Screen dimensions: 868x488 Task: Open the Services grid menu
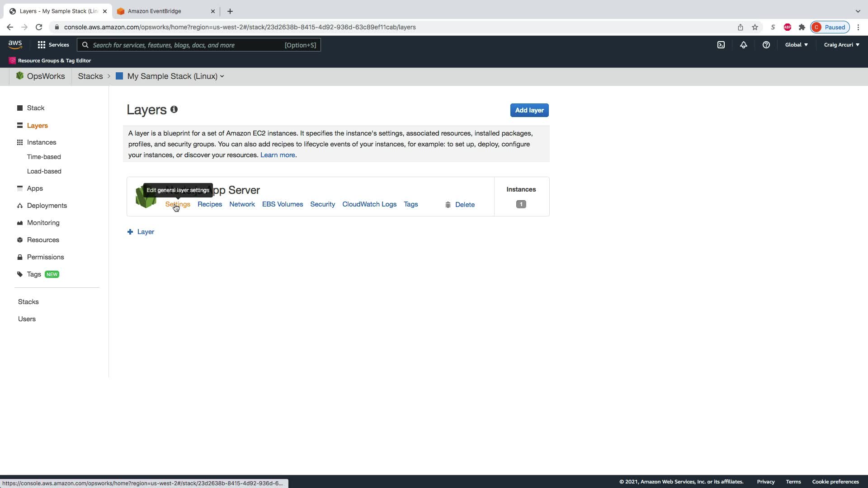(53, 45)
